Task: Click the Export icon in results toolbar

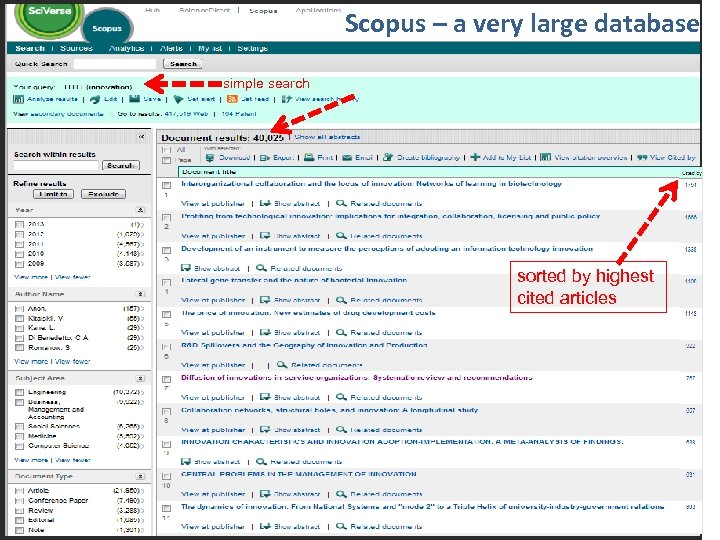Action: click(x=264, y=158)
